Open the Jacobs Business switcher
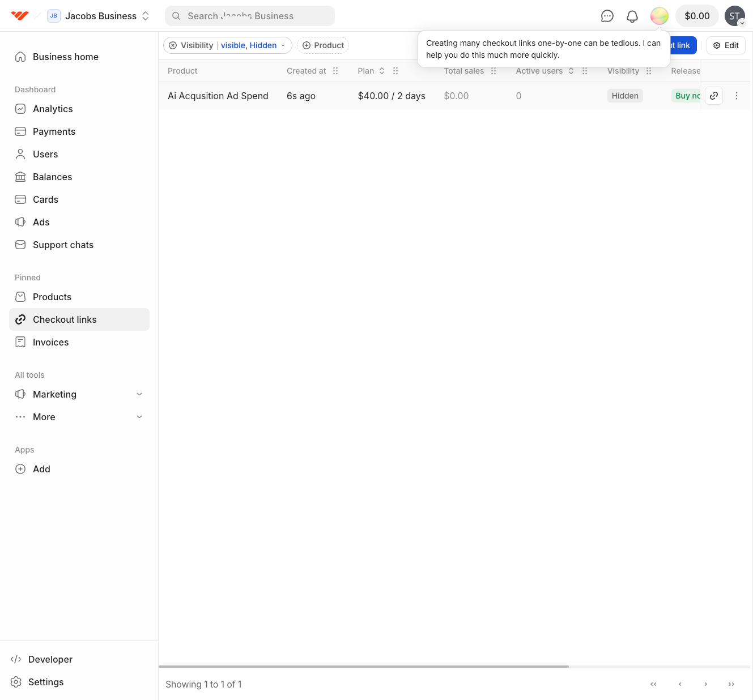This screenshot has width=753, height=700. tap(99, 16)
